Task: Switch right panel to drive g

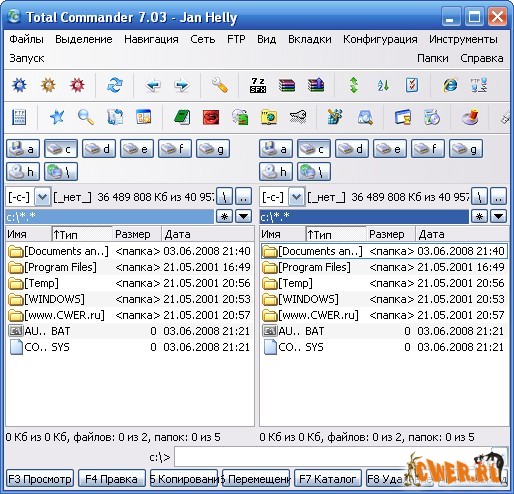Action: pyautogui.click(x=466, y=149)
